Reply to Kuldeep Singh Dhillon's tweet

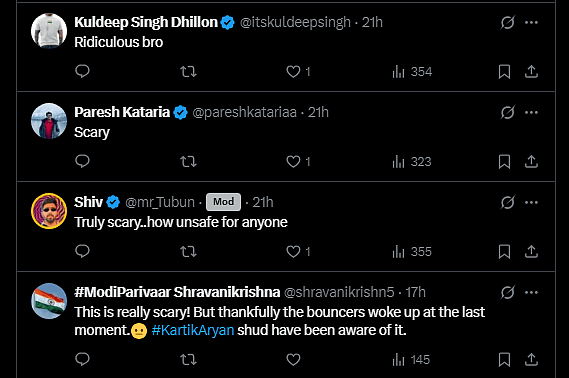(82, 71)
